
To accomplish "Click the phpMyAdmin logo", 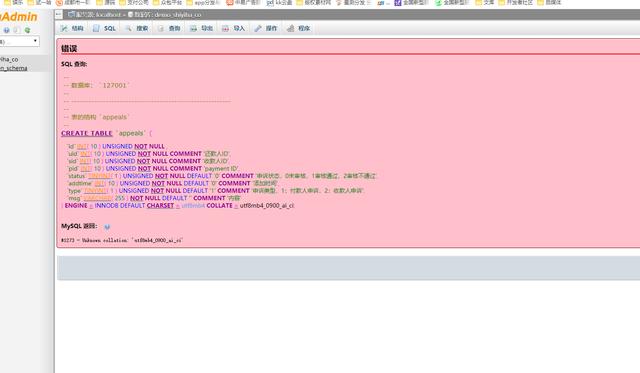I will tap(18, 17).
